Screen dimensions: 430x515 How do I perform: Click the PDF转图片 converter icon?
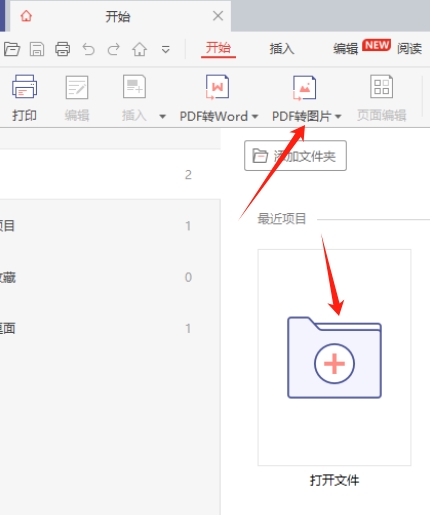(x=304, y=87)
